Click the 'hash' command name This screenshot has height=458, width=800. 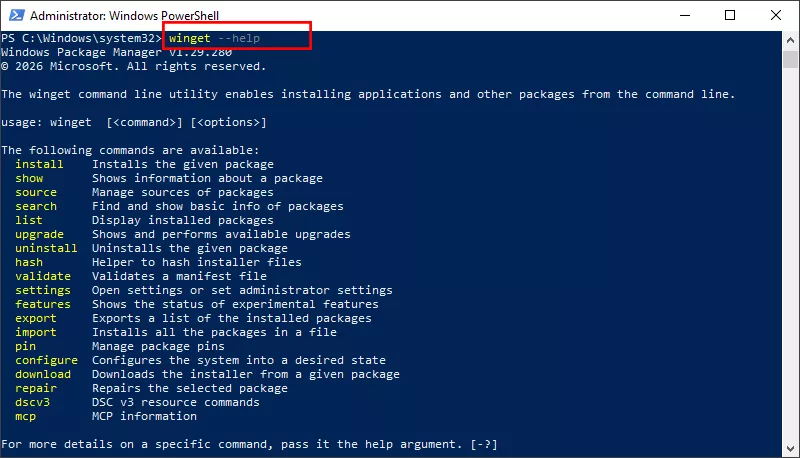pyautogui.click(x=29, y=262)
